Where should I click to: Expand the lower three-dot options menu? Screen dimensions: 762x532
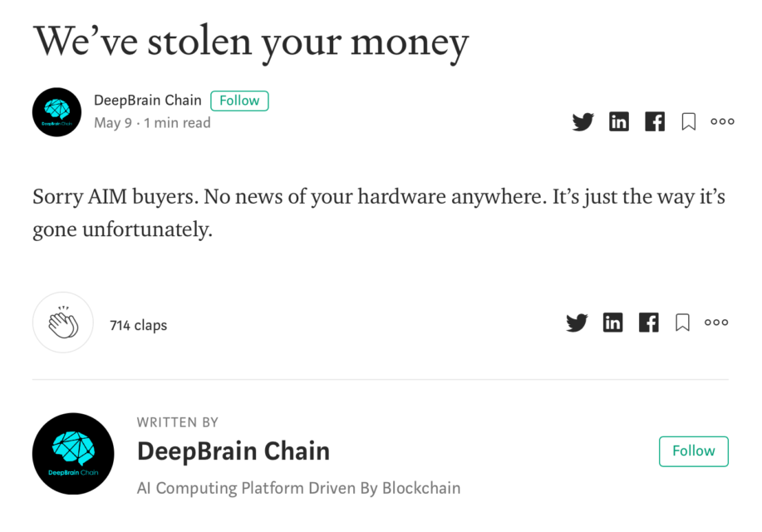tap(716, 323)
